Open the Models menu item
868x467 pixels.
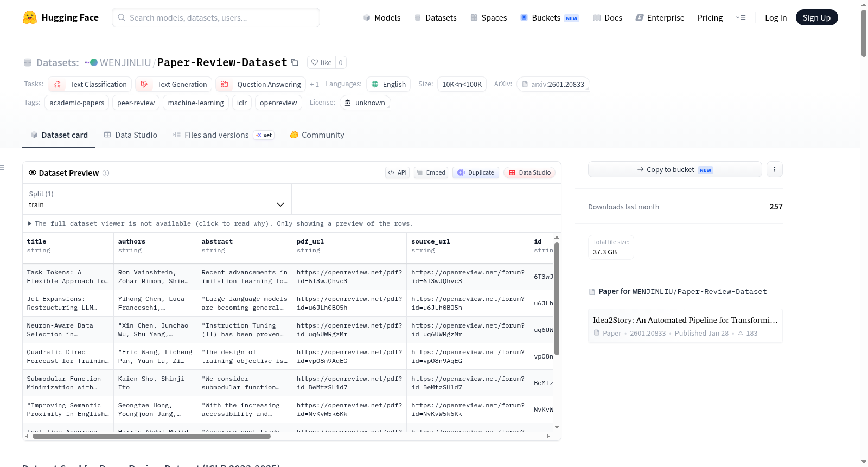click(x=382, y=17)
